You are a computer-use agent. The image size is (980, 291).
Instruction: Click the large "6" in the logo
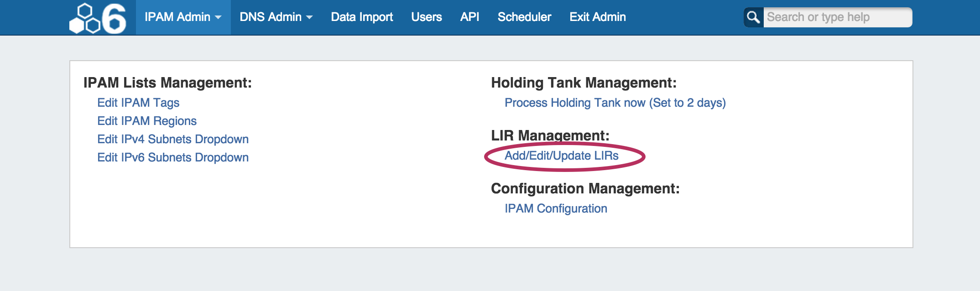114,19
